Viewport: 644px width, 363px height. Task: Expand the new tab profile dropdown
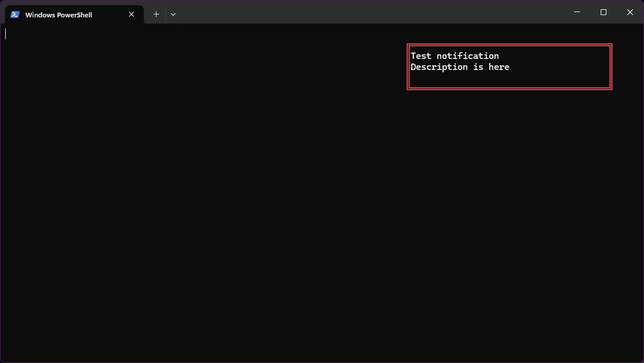point(173,14)
